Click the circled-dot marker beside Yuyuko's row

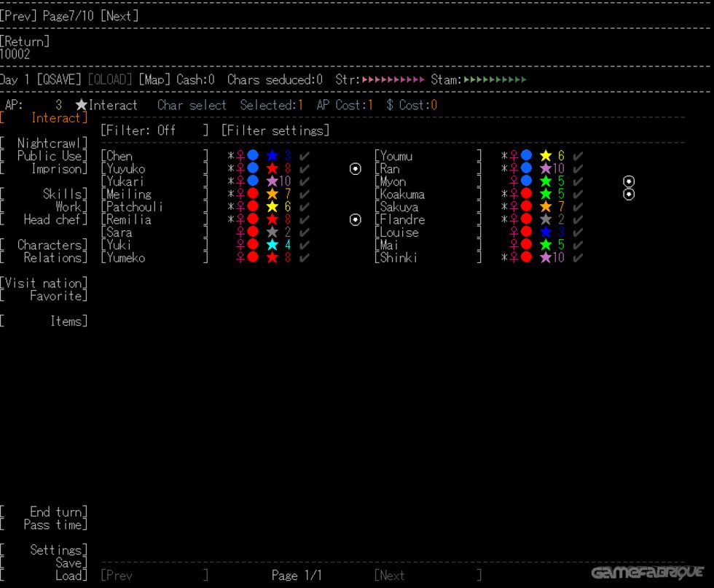[x=356, y=169]
